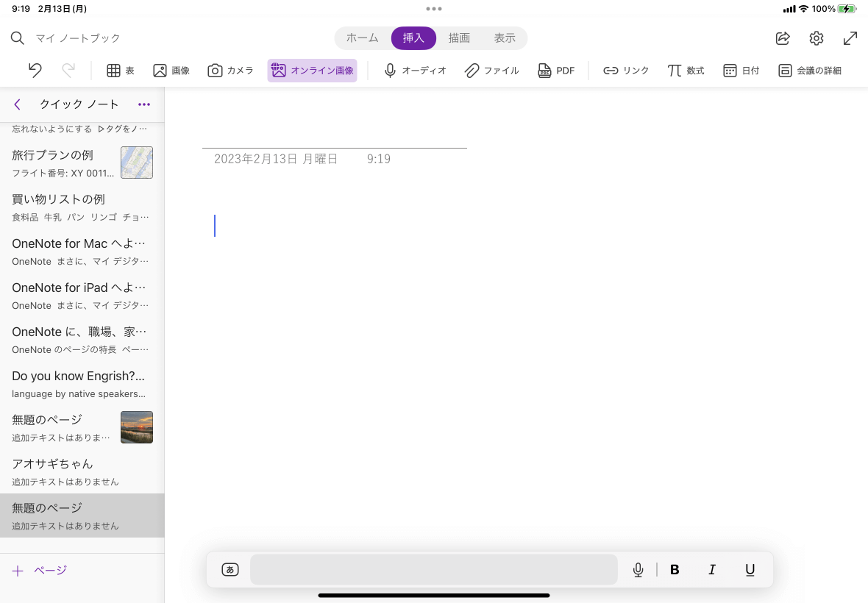Screen dimensions: 868x603
Task: Insert today's date with the 日付 tool
Action: point(741,71)
